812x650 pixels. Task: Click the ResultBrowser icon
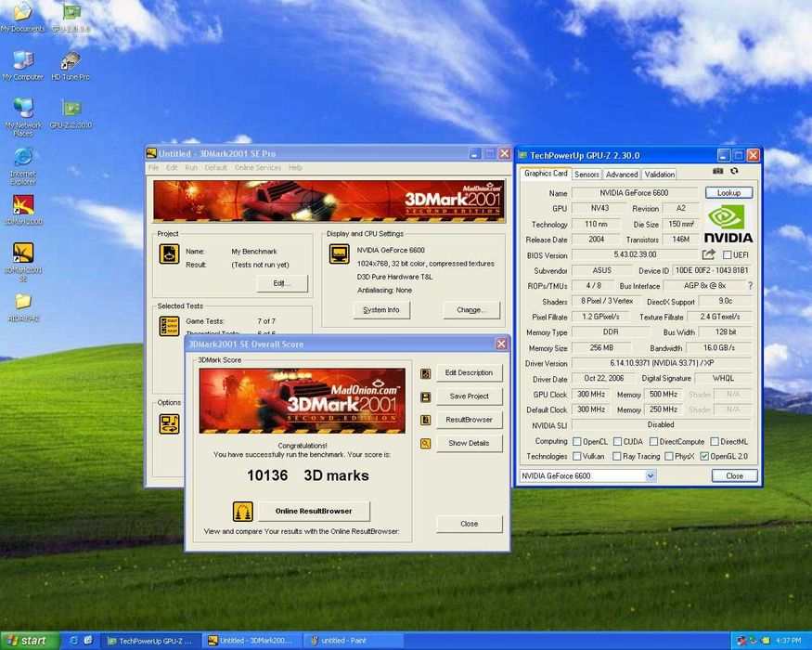point(426,420)
